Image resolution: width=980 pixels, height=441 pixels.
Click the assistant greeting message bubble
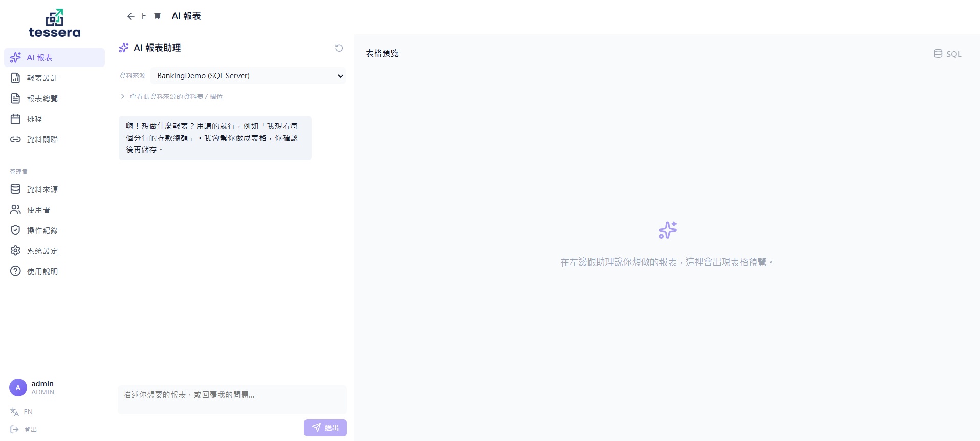point(215,138)
